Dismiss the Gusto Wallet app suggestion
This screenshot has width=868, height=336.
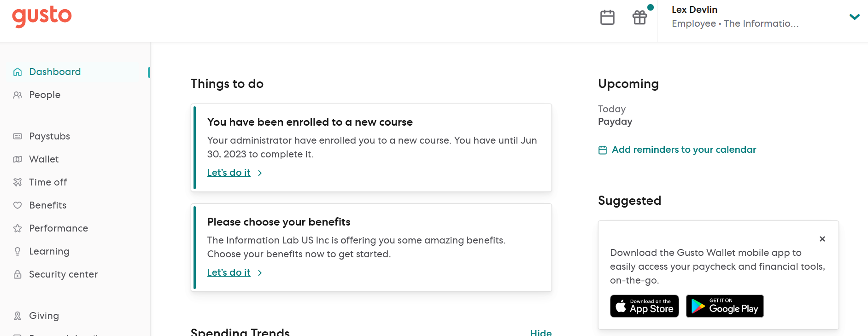click(x=822, y=239)
